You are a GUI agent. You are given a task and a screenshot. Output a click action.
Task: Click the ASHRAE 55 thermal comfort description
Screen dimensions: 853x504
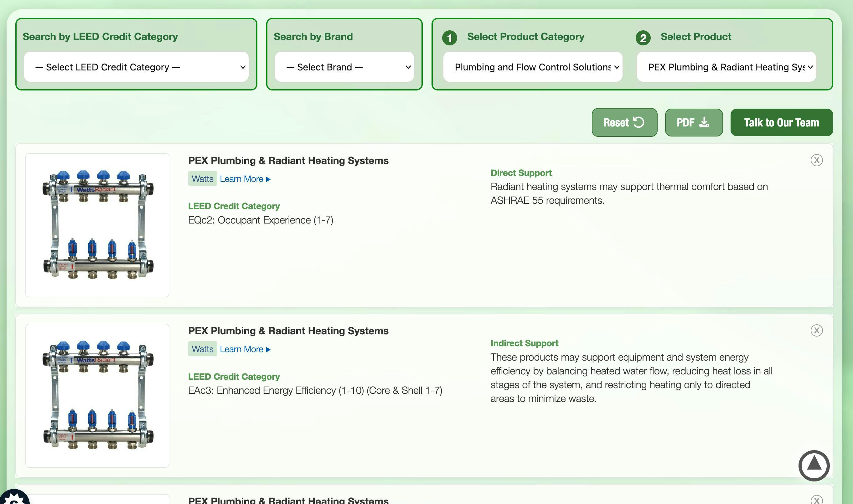[x=629, y=193]
